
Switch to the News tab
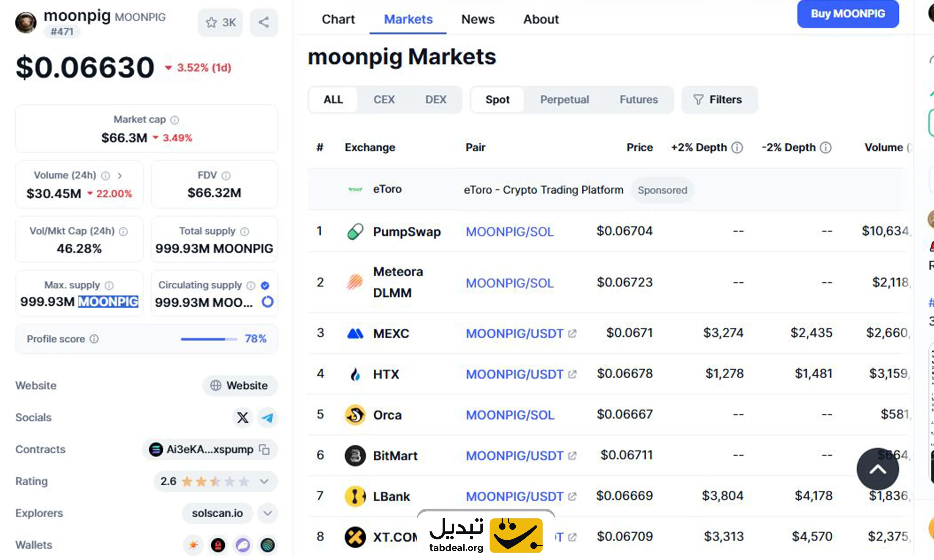478,19
